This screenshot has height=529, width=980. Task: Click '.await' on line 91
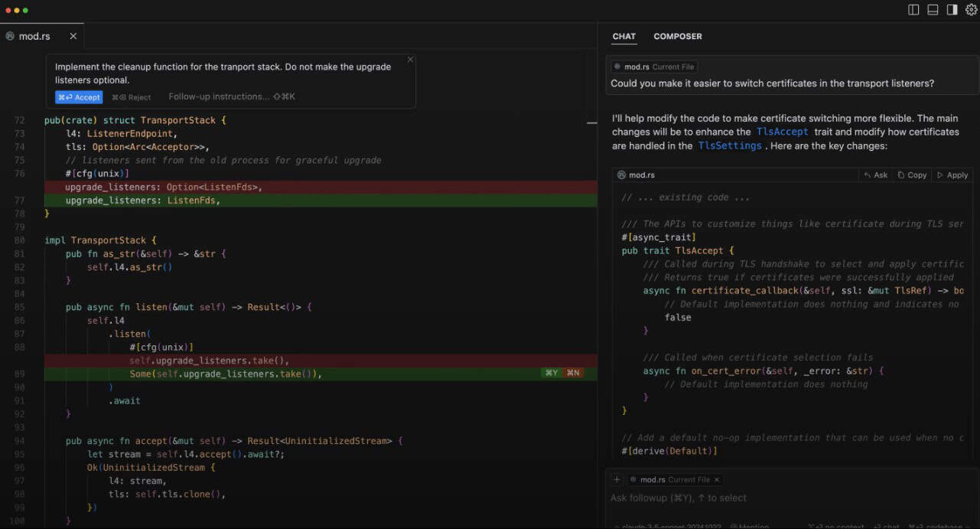coord(125,400)
